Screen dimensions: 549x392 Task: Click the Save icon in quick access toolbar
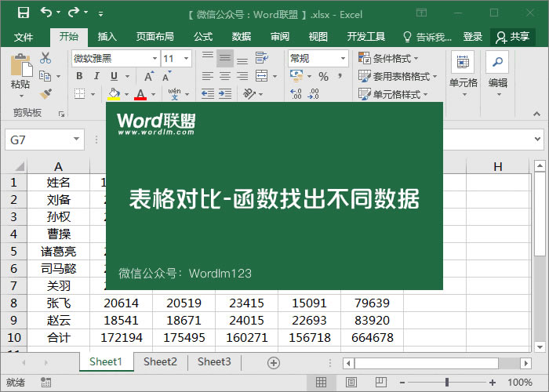[x=24, y=13]
